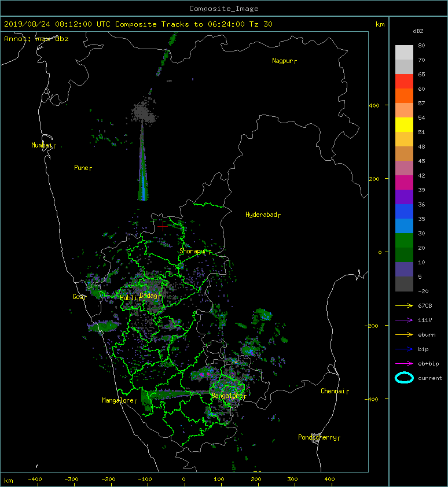448x487 pixels.
Task: Click the -300 label on the bottom km axis
Action: [72, 479]
